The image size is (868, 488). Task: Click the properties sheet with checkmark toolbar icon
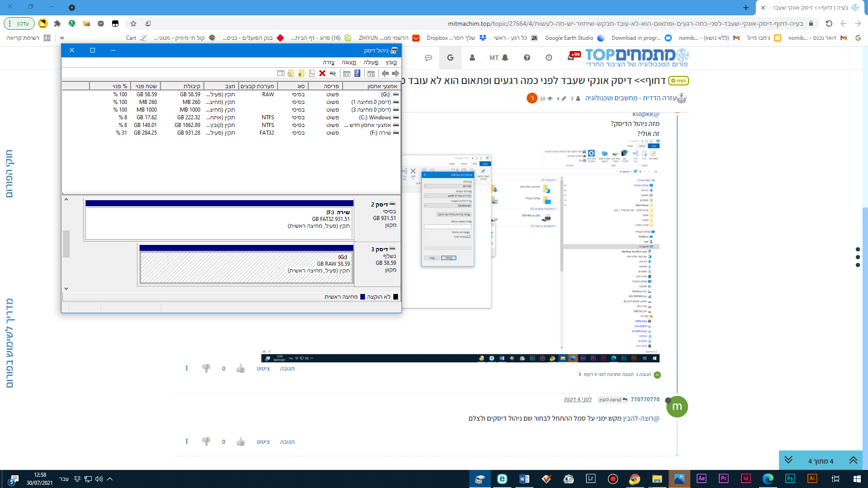pyautogui.click(x=312, y=74)
